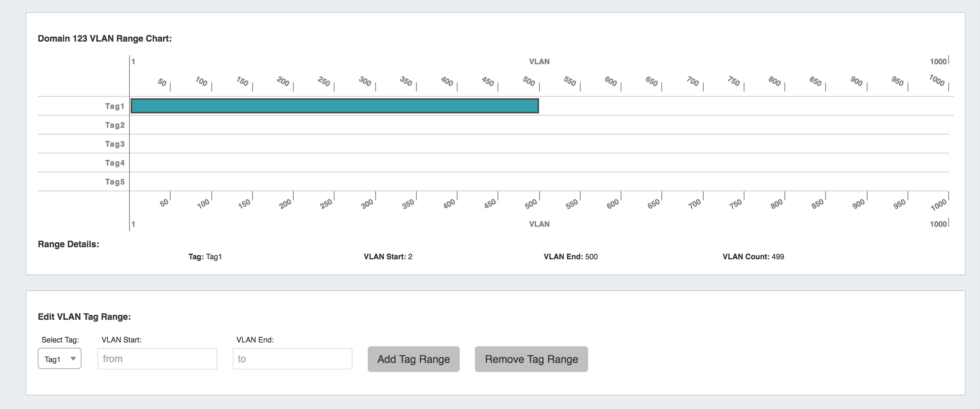
Task: Click the teal Tag1 VLAN range bar
Action: (334, 106)
